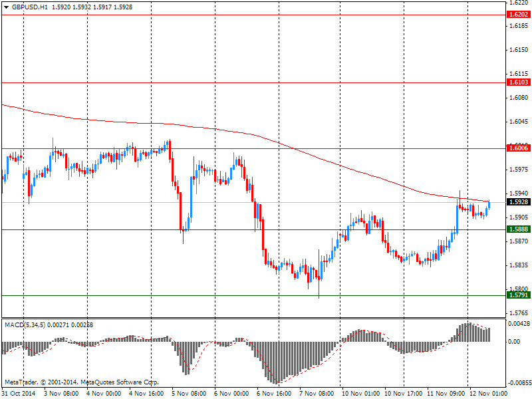
Task: Click the 6 Nov 16:00 time label
Action: click(274, 393)
